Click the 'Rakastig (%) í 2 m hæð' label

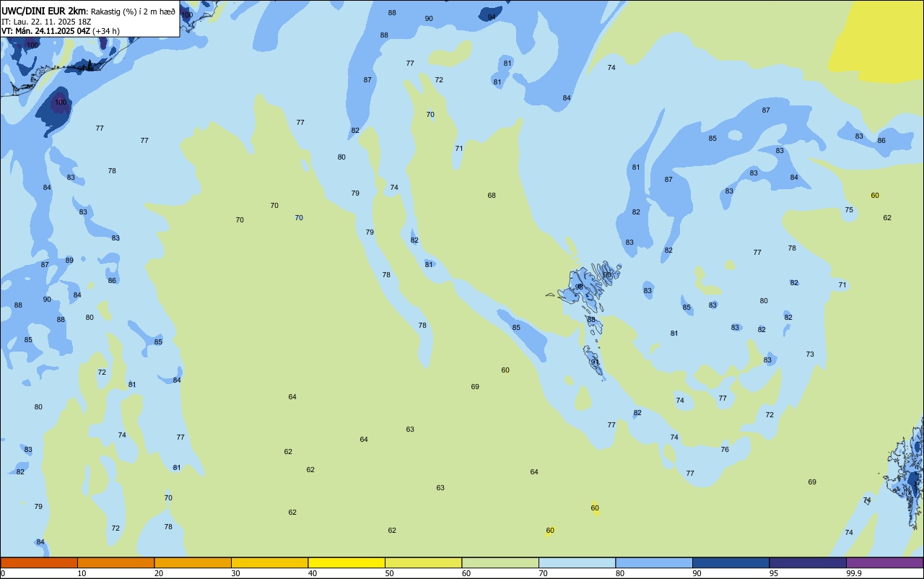[x=134, y=12]
